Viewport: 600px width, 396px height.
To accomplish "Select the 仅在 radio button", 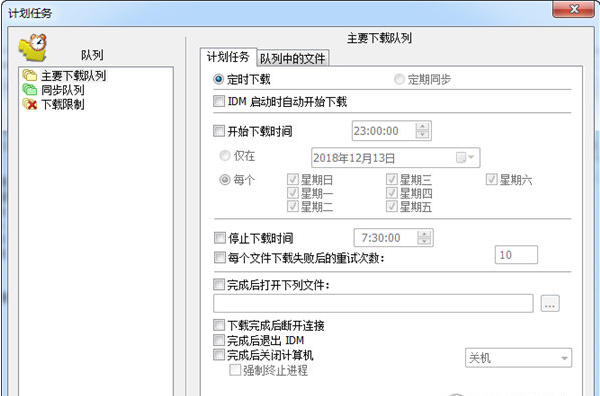I will (225, 156).
